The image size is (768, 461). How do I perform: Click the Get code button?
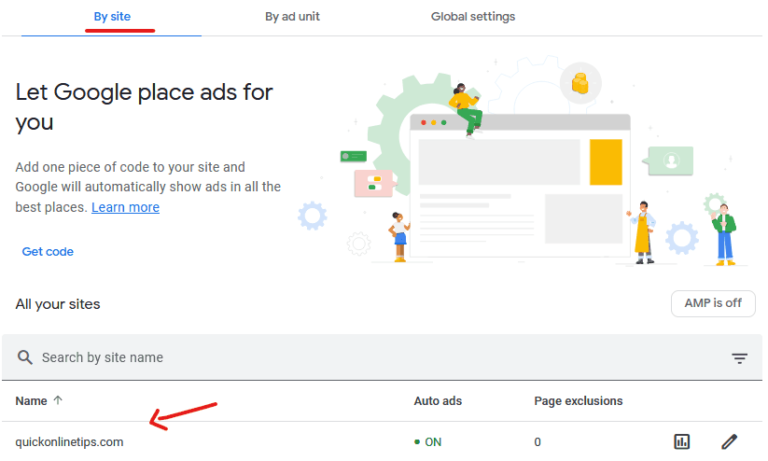[x=48, y=251]
